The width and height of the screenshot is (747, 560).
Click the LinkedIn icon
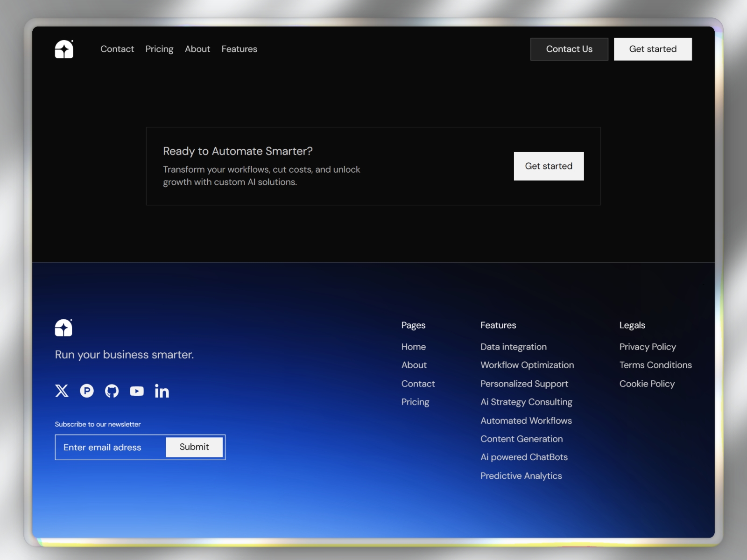[x=162, y=391]
